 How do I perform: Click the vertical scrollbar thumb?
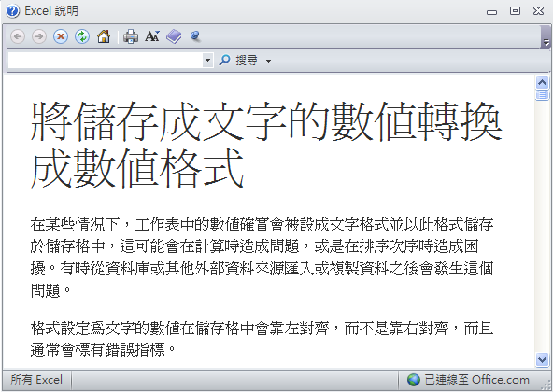pos(542,95)
